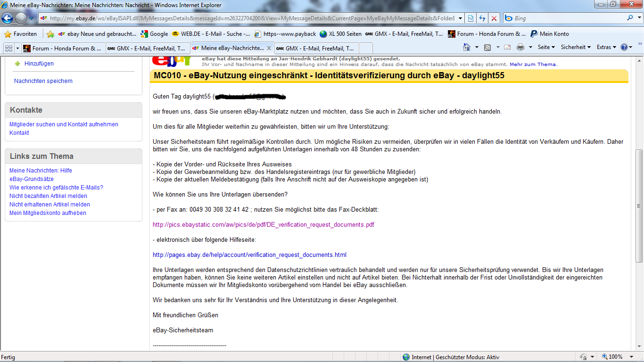Image resolution: width=644 pixels, height=362 pixels.
Task: Open the Read Mail icon
Action: [x=507, y=48]
